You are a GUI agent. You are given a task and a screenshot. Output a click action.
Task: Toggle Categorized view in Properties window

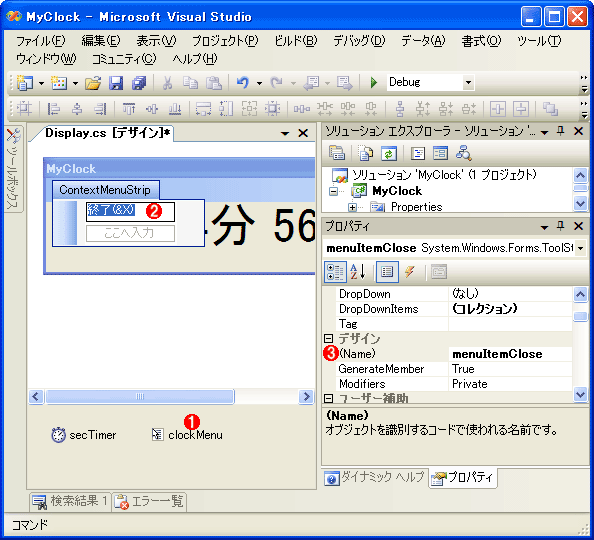tap(335, 272)
